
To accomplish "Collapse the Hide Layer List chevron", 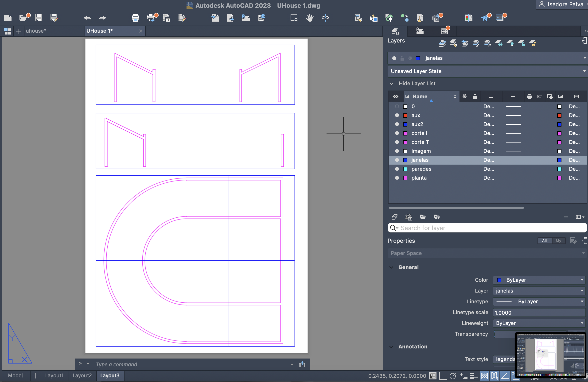I will point(391,84).
